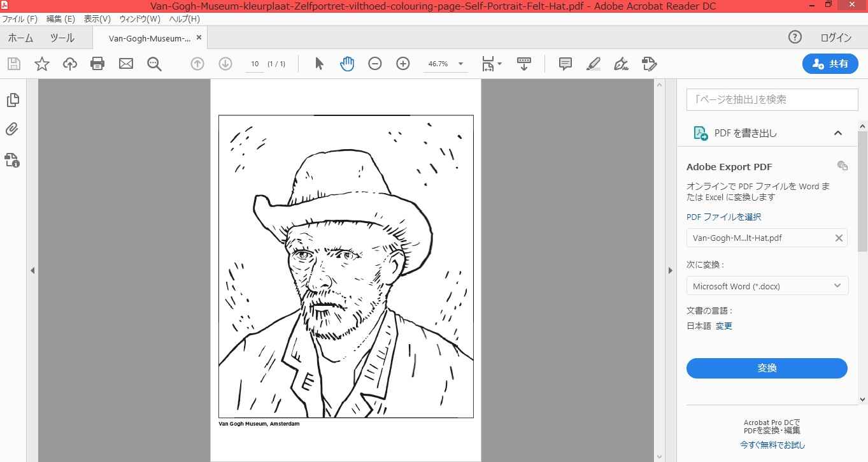Image resolution: width=868 pixels, height=462 pixels.
Task: Bookmark with the star icon
Action: (42, 64)
